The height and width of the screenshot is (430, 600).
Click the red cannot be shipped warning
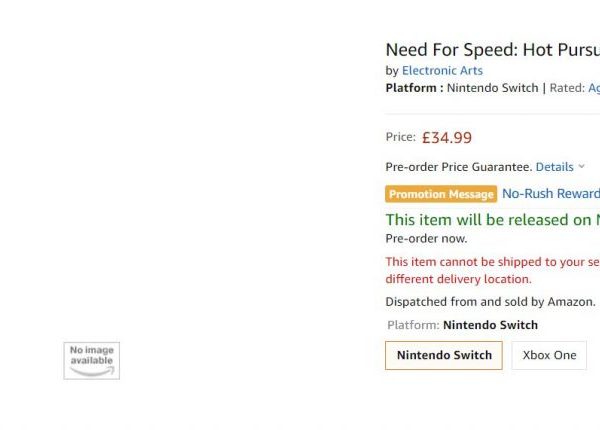[x=493, y=262]
